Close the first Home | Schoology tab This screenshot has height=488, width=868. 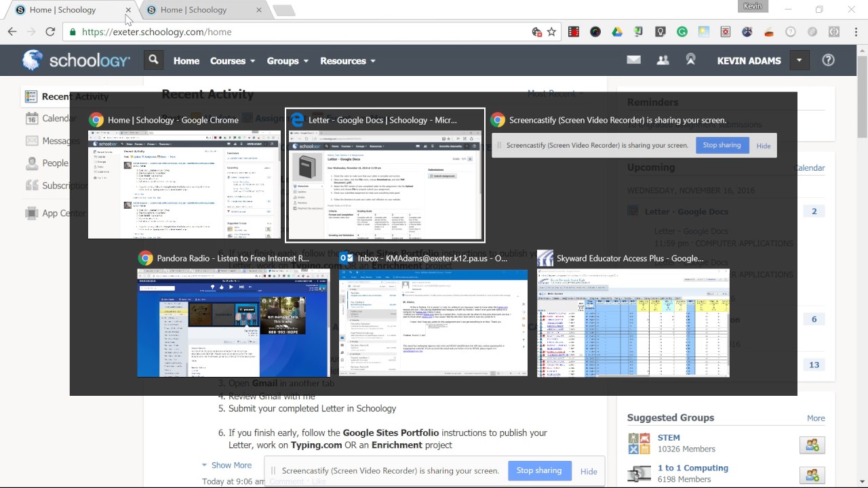click(128, 10)
